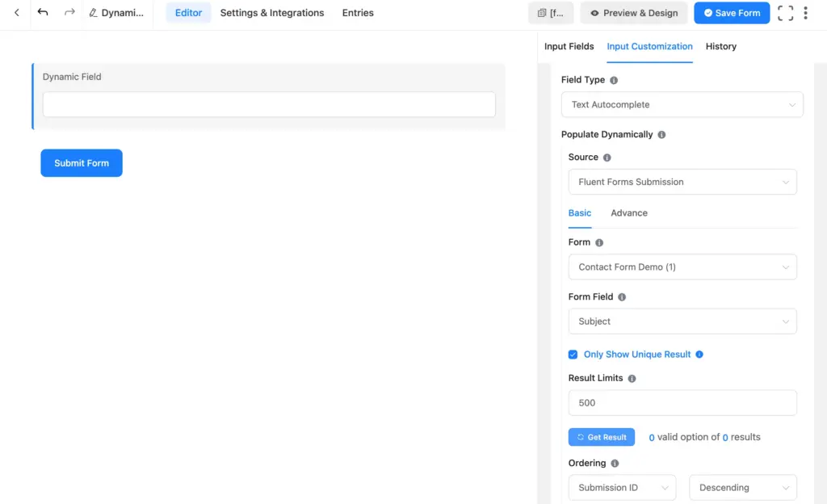Screen dimensions: 827x504
Task: Uncheck Only Show Unique Result checkbox
Action: tap(573, 355)
